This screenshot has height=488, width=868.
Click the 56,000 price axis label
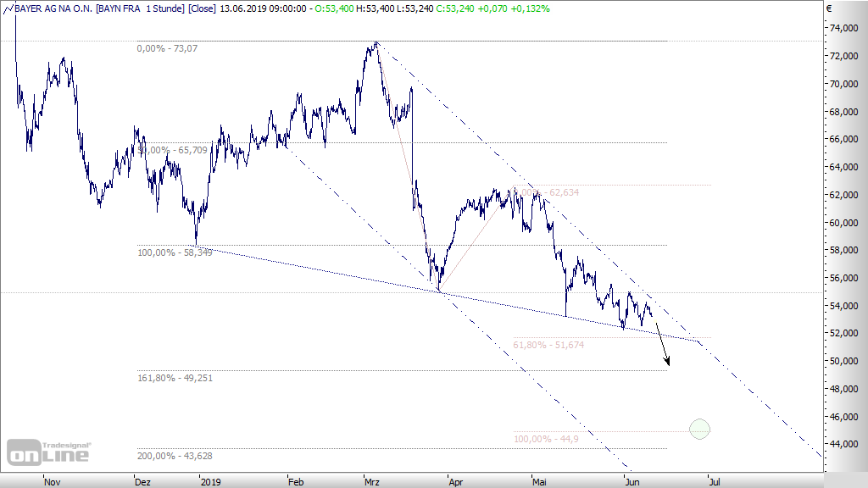coord(843,278)
